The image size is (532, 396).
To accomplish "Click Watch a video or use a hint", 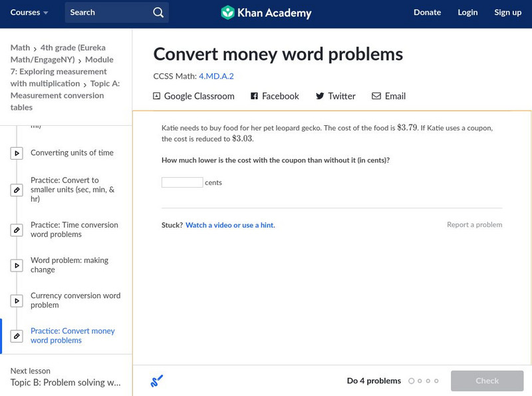I will coord(230,225).
